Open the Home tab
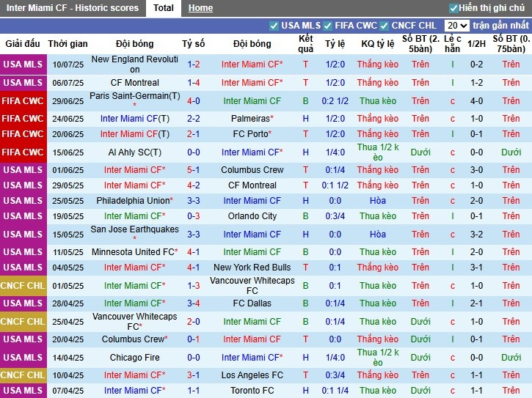This screenshot has width=532, height=398. click(x=200, y=8)
